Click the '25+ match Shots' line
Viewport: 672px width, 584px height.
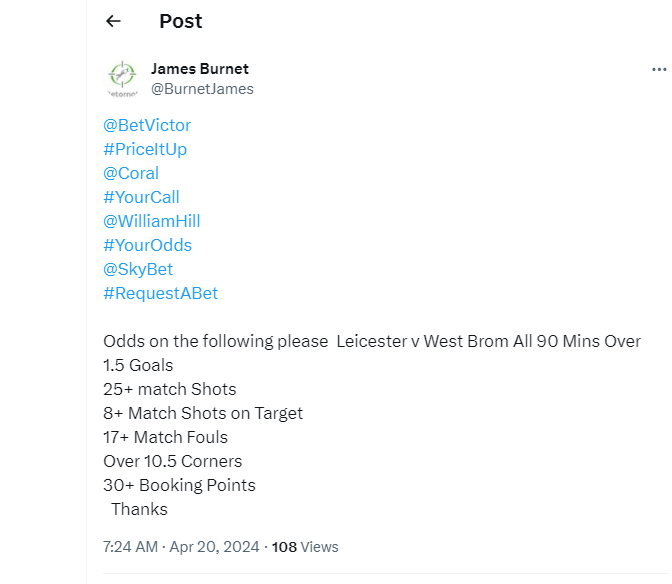coord(169,389)
